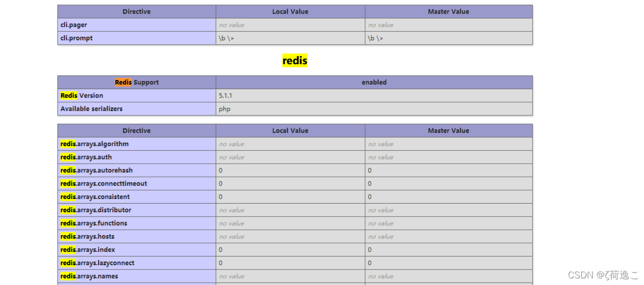The width and height of the screenshot is (644, 285).
Task: Click 'redis.arrays.names' directive
Action: point(137,276)
